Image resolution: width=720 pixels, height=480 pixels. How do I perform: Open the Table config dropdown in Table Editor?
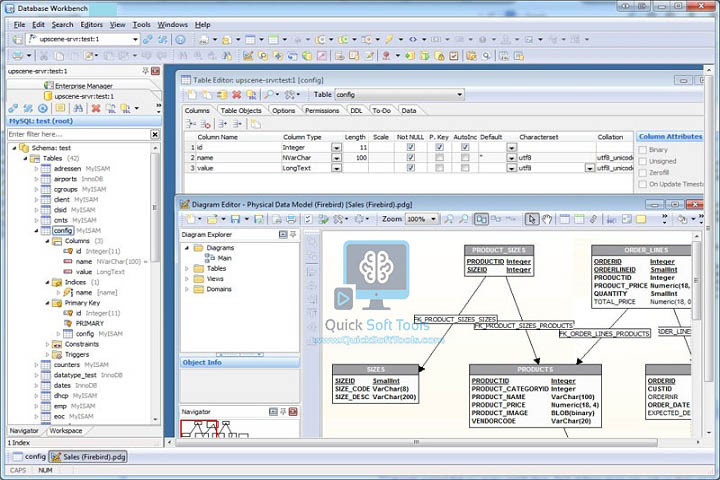tap(459, 95)
